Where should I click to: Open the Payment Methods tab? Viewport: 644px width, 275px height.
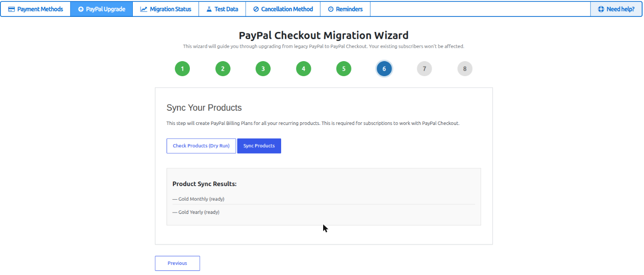click(36, 9)
